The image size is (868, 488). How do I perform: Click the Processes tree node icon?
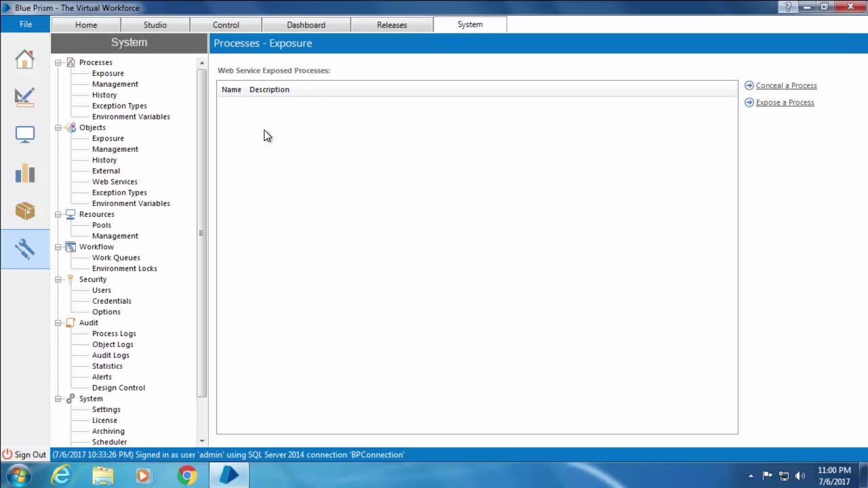(71, 62)
